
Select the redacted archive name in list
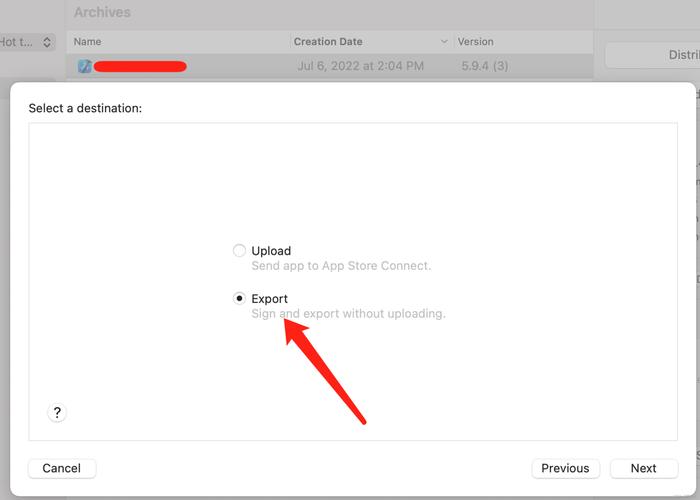click(x=140, y=66)
